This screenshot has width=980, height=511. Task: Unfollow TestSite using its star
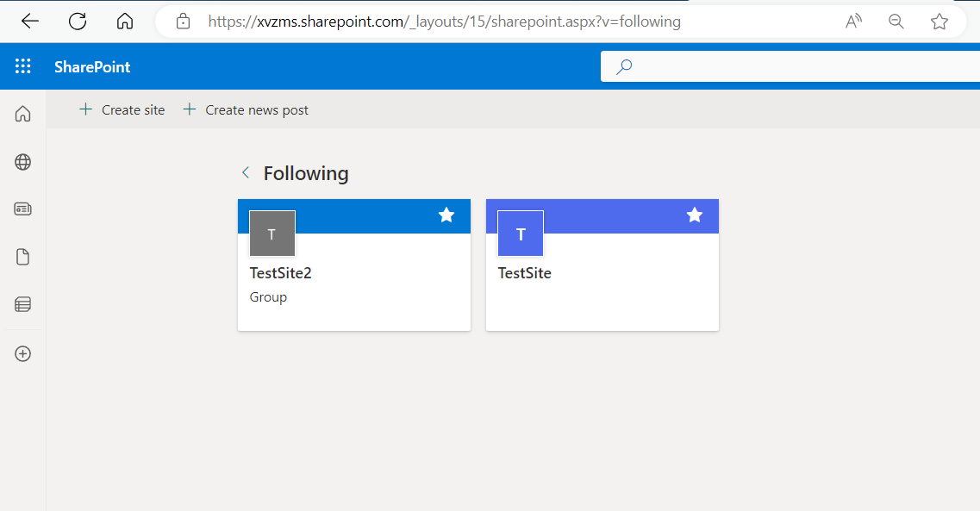(x=695, y=215)
